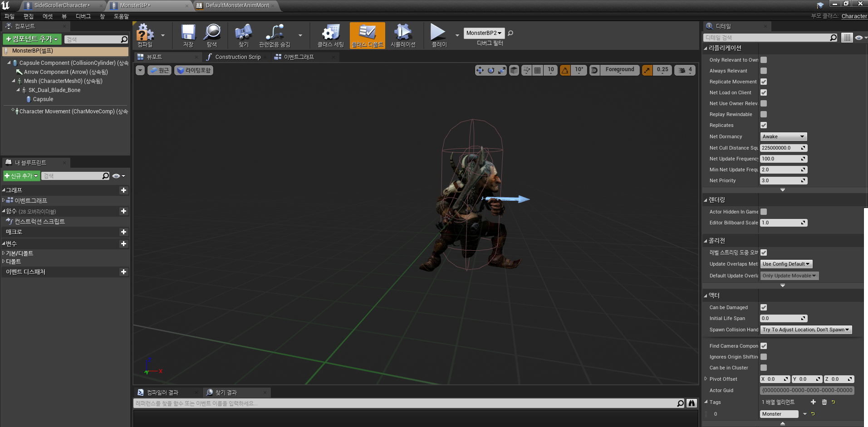868x427 pixels.
Task: Open Class Settings (클래스 세팅) icon
Action: tap(331, 35)
